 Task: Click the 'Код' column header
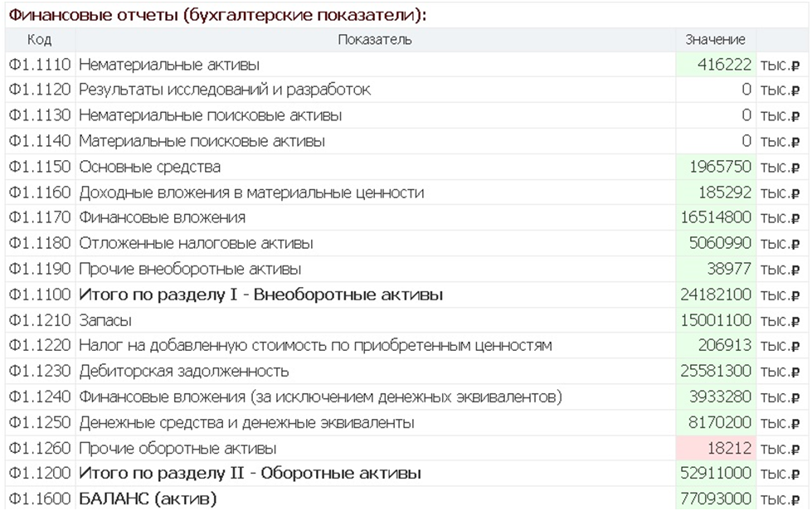(39, 40)
